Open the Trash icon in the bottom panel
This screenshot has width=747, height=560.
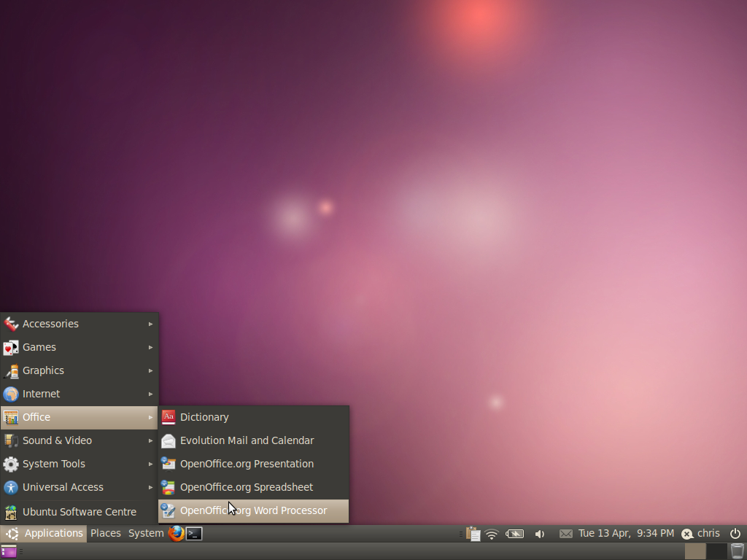[738, 552]
